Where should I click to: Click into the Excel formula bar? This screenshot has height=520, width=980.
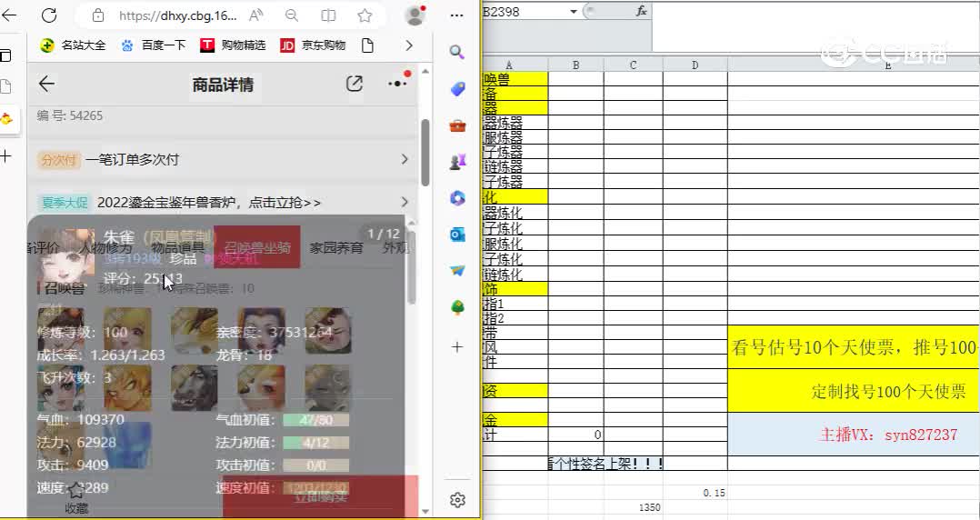(x=815, y=27)
